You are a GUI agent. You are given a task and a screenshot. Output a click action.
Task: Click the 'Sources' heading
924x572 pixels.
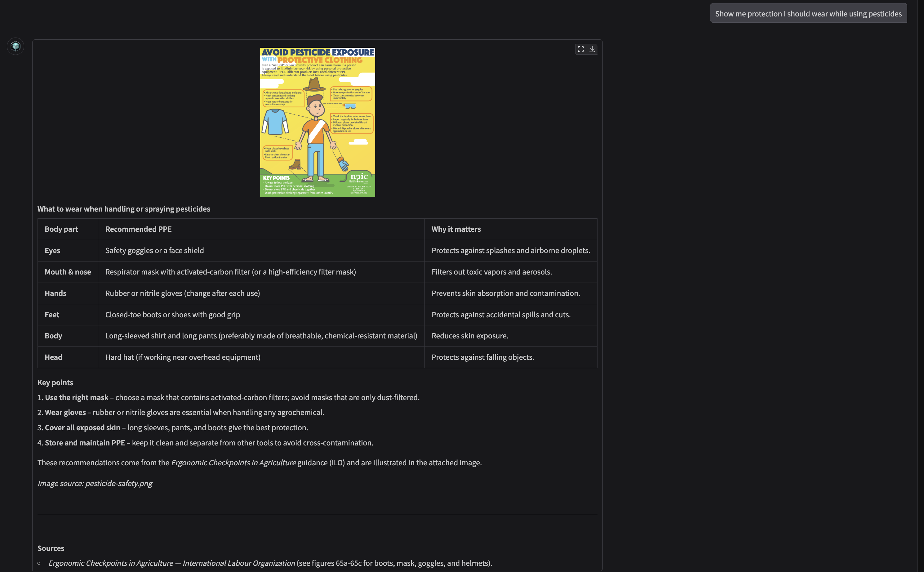tap(51, 548)
